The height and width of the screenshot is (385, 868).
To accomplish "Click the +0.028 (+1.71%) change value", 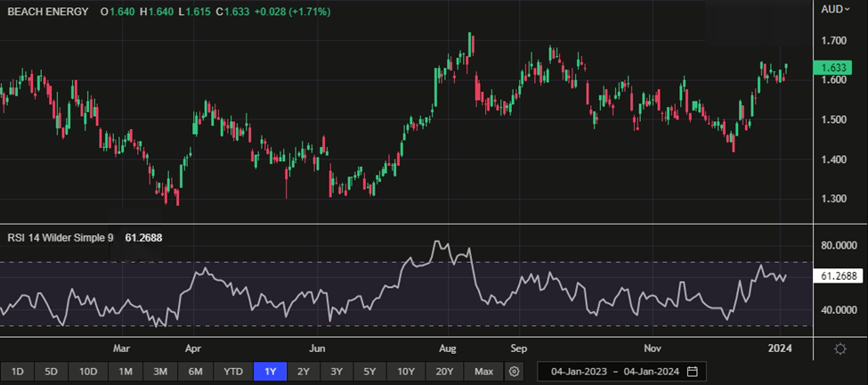I will [292, 11].
